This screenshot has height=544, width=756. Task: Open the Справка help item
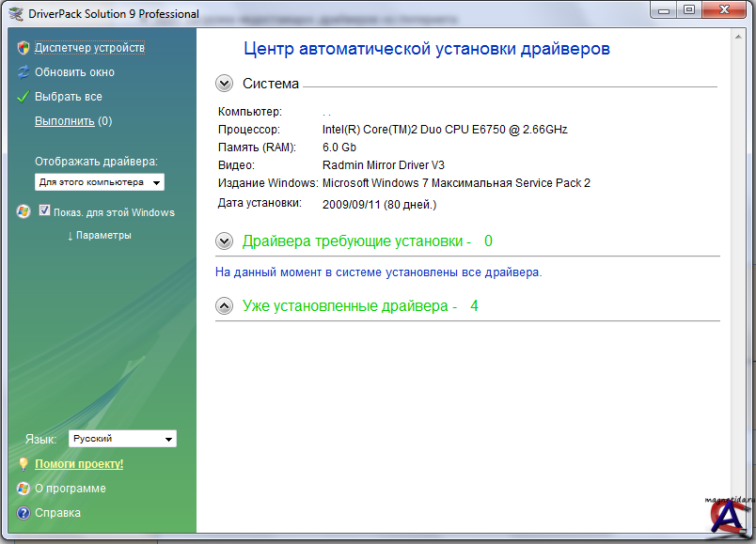pyautogui.click(x=57, y=513)
